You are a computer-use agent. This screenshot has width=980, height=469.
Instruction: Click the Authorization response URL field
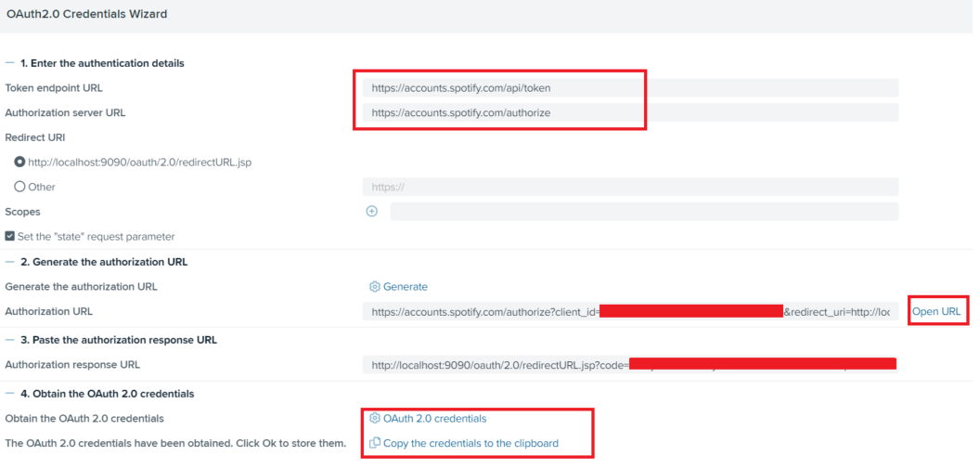tap(630, 365)
